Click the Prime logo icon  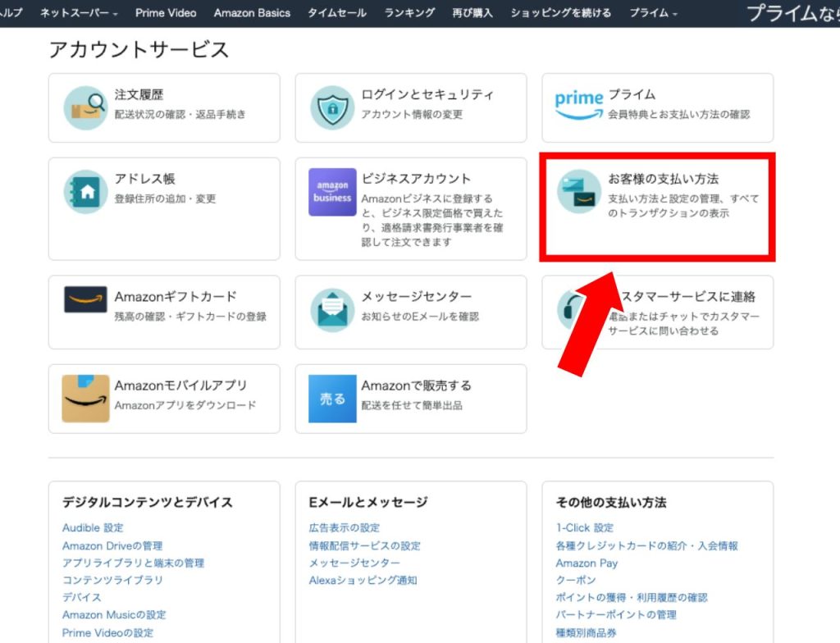pos(578,105)
